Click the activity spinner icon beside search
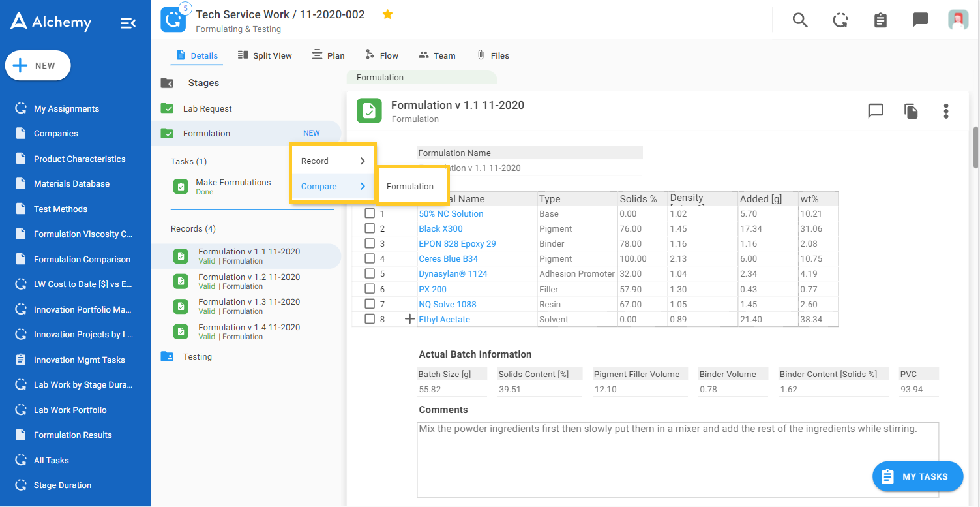The image size is (980, 507). (840, 20)
